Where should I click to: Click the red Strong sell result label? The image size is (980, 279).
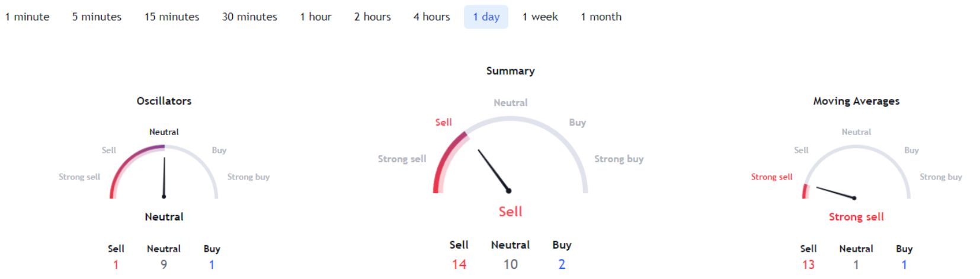(856, 217)
